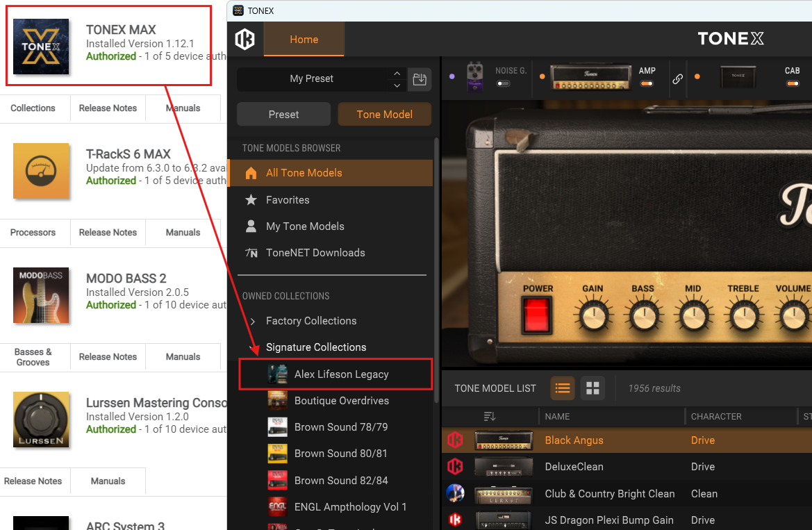Image resolution: width=812 pixels, height=530 pixels.
Task: Open the Home tab
Action: [x=304, y=40]
